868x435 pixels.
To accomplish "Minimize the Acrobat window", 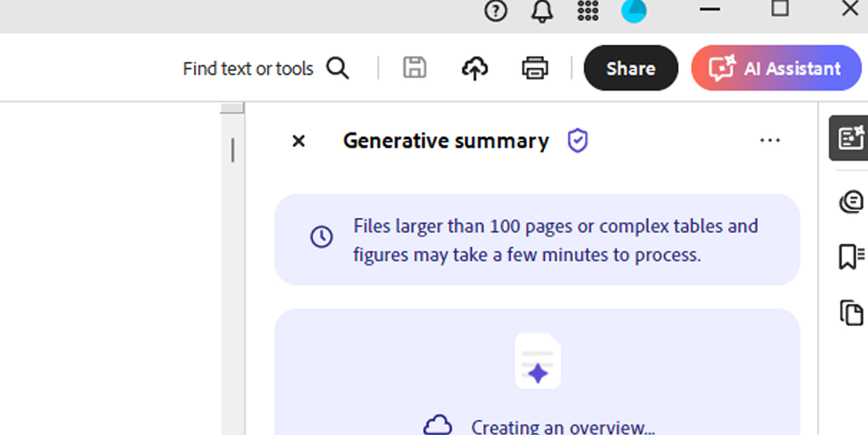I will 709,9.
